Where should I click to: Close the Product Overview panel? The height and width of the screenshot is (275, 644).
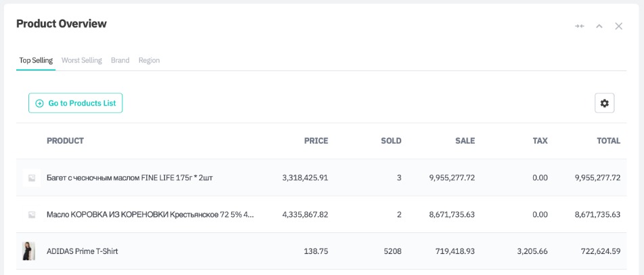(x=618, y=26)
